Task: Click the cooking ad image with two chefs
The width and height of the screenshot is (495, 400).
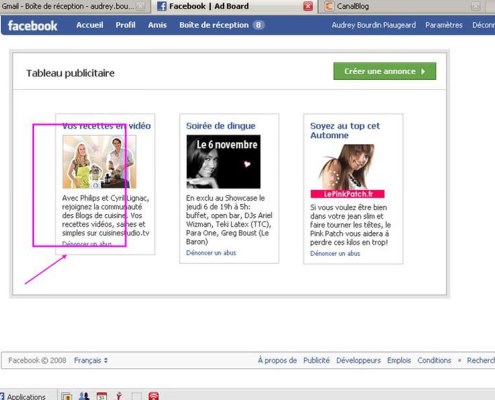Action: 99,162
